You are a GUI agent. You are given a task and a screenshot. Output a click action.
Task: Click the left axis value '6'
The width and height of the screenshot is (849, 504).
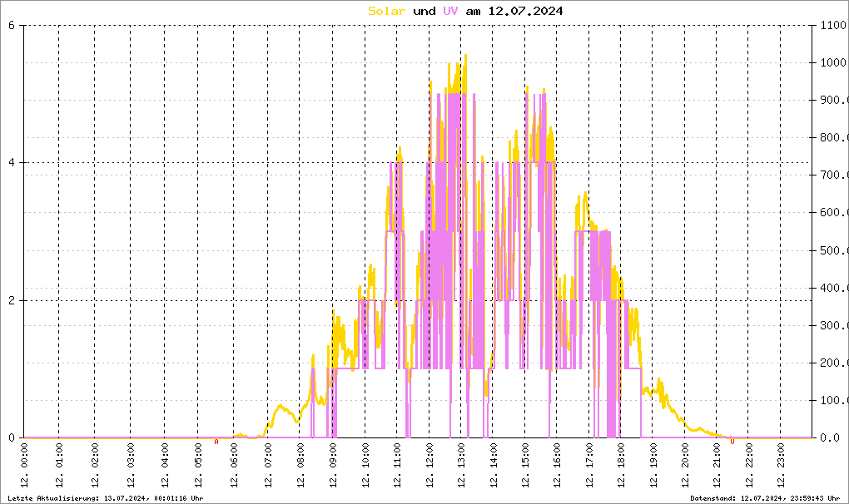click(x=12, y=25)
